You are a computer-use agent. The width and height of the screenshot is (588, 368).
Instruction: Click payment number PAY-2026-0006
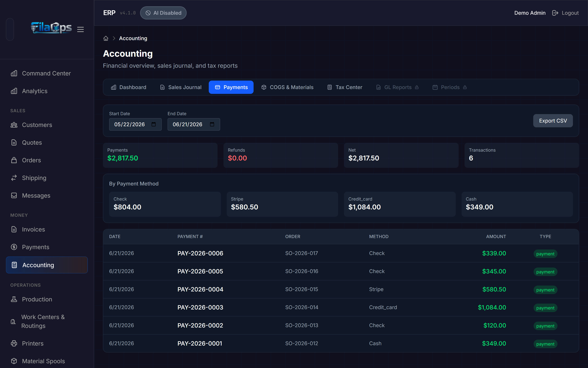(200, 253)
